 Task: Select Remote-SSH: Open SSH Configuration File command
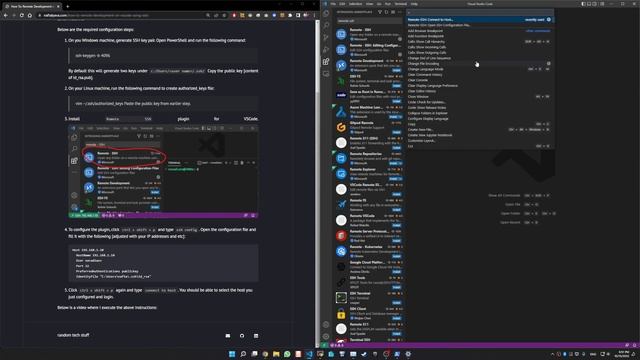pos(480,25)
